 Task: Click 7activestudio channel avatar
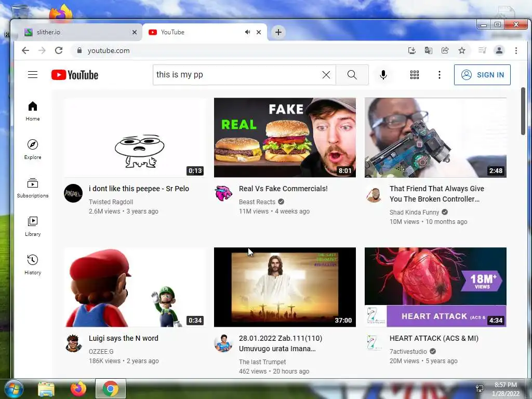374,343
